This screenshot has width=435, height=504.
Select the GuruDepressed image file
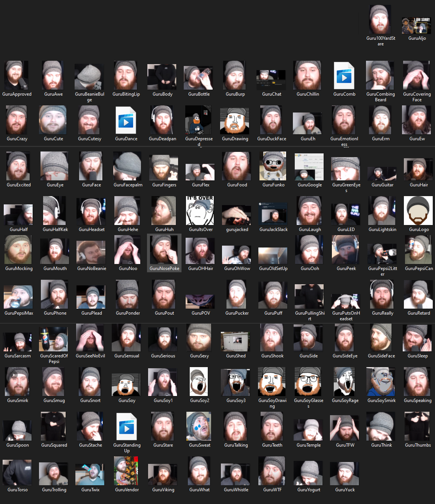(x=198, y=120)
